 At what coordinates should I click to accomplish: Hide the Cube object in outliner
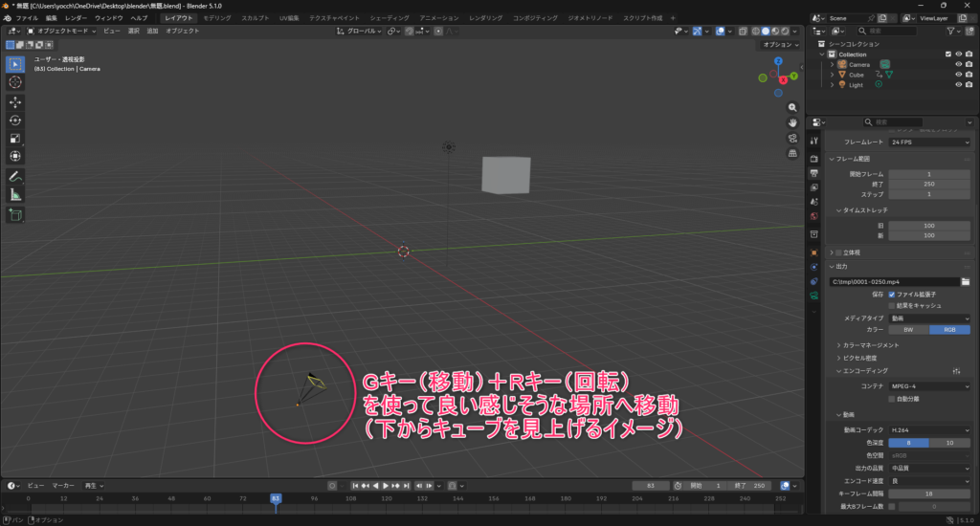pos(957,75)
